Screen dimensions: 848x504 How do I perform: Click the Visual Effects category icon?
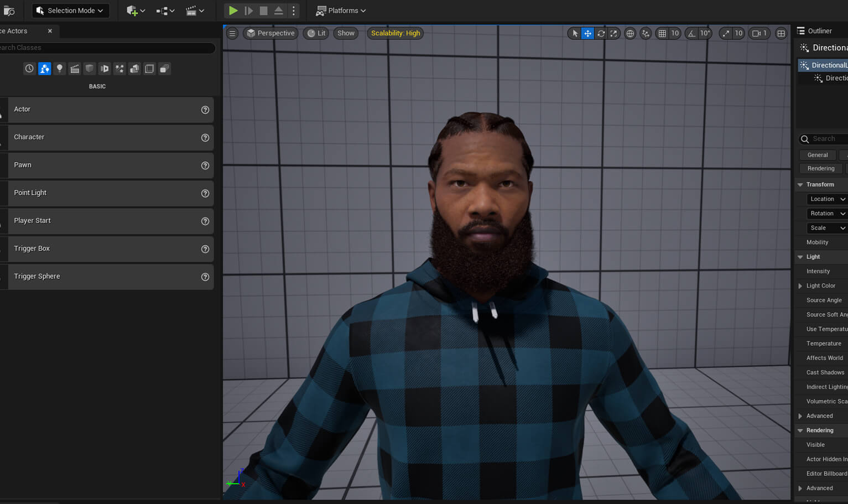(x=119, y=69)
